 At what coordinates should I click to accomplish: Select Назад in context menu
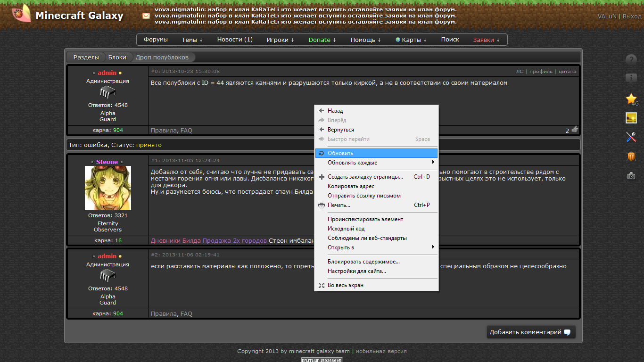tap(376, 111)
